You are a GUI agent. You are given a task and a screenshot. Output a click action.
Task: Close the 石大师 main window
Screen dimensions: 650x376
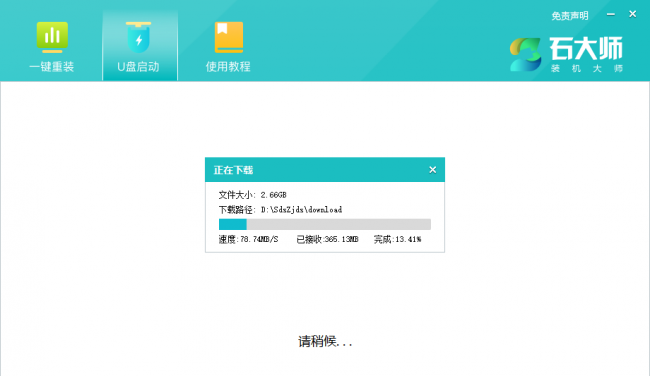[x=633, y=14]
